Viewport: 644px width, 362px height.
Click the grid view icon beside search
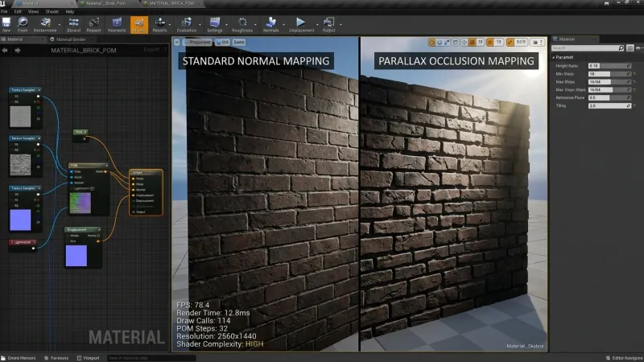[x=630, y=48]
